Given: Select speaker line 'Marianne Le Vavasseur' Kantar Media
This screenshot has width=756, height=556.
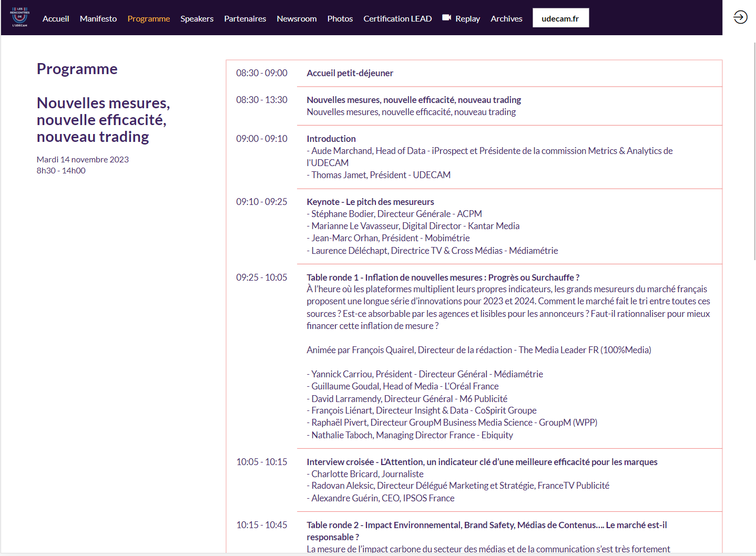Looking at the screenshot, I should click(x=413, y=226).
